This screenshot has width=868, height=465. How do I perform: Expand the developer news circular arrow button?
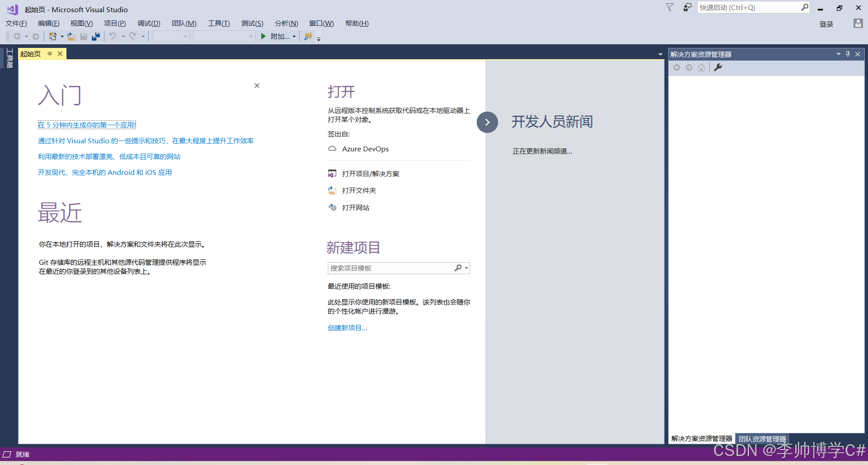tap(487, 122)
